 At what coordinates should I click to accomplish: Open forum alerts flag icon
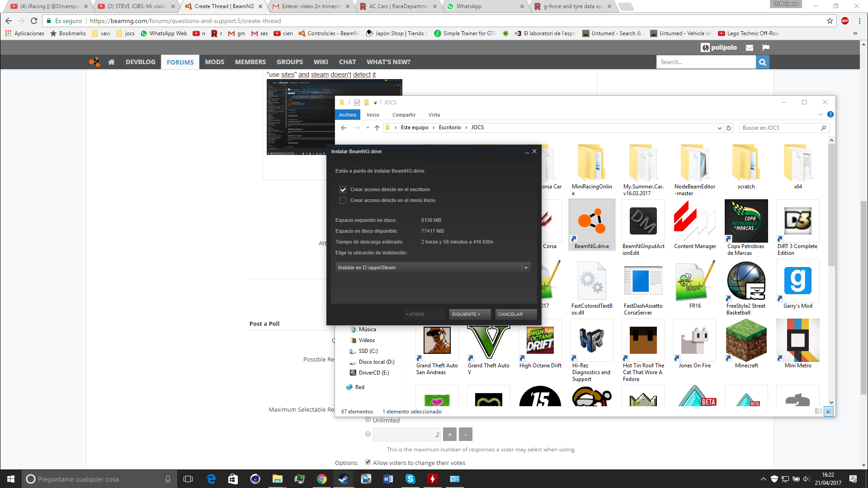[766, 47]
